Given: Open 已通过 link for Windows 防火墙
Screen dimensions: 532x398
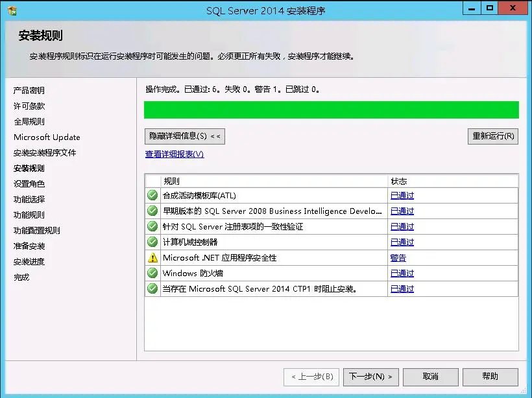Looking at the screenshot, I should pos(402,274).
